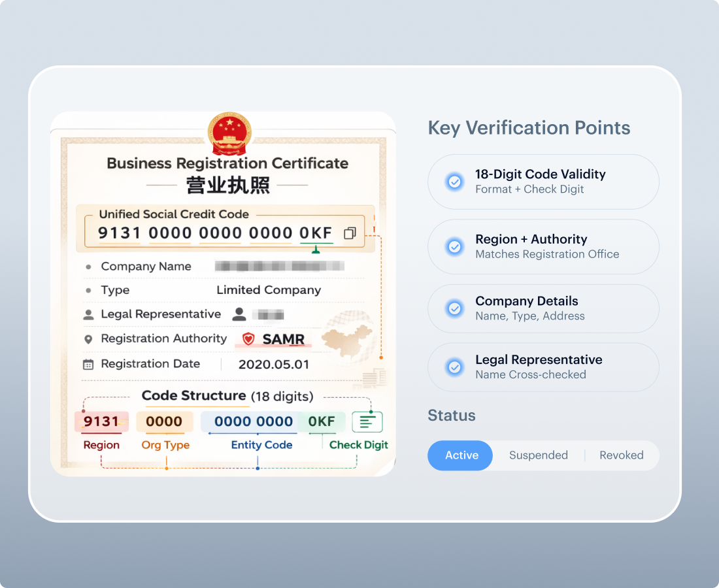
Task: Select the red 9131 Region code block
Action: pos(101,422)
